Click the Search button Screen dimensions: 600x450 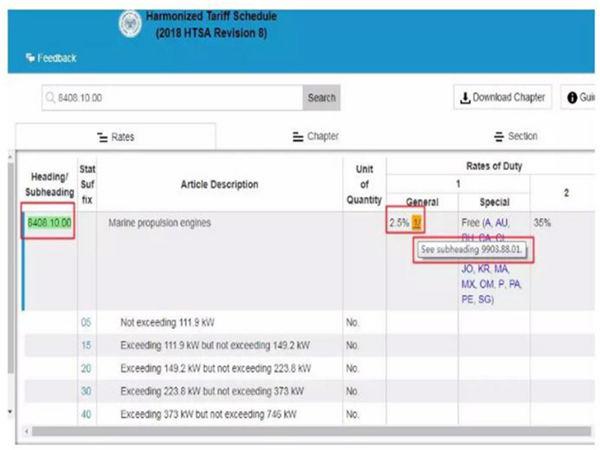click(321, 98)
